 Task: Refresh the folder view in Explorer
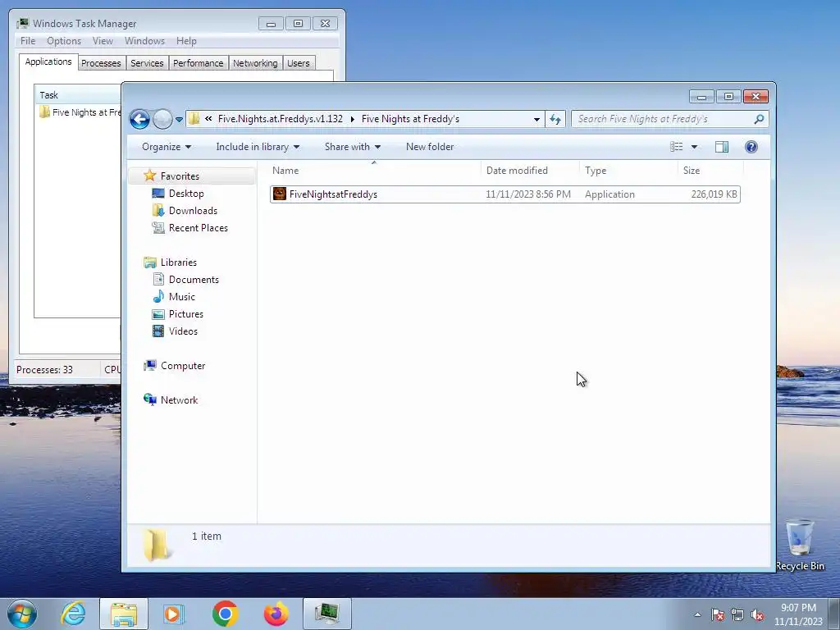[x=555, y=119]
